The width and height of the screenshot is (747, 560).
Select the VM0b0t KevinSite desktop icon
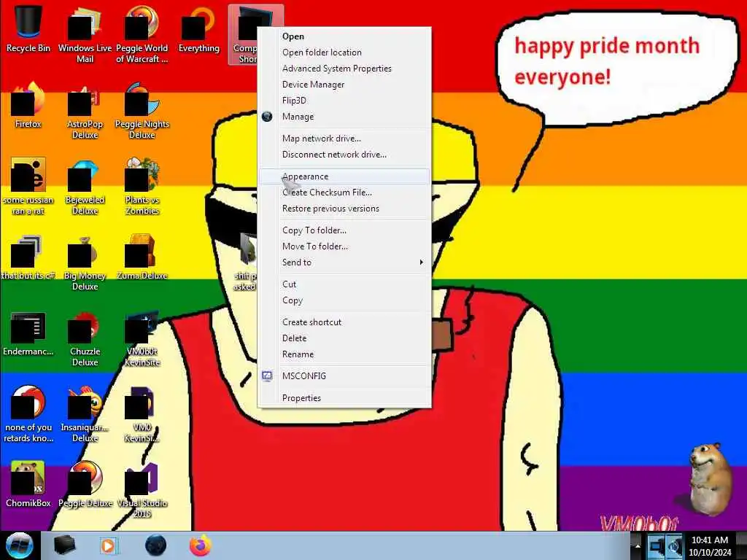coord(142,338)
